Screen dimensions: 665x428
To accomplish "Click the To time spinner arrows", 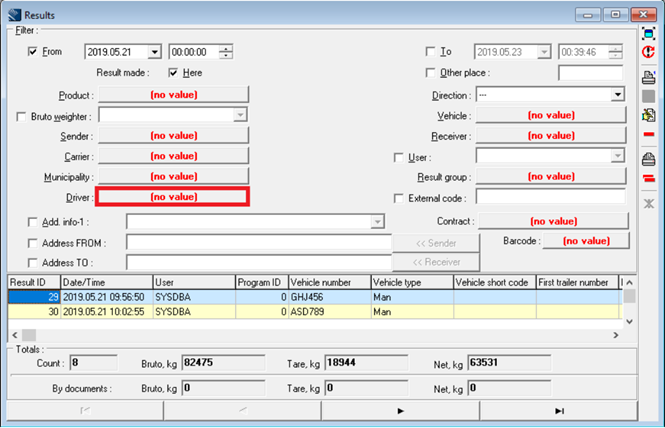I will (x=615, y=52).
